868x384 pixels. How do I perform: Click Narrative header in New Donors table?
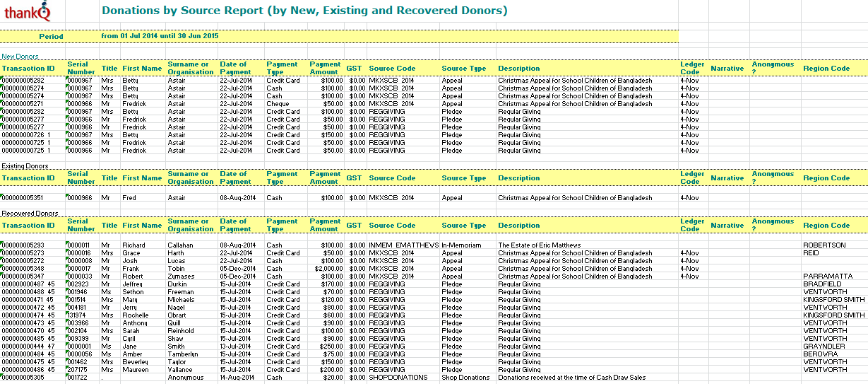tap(727, 69)
